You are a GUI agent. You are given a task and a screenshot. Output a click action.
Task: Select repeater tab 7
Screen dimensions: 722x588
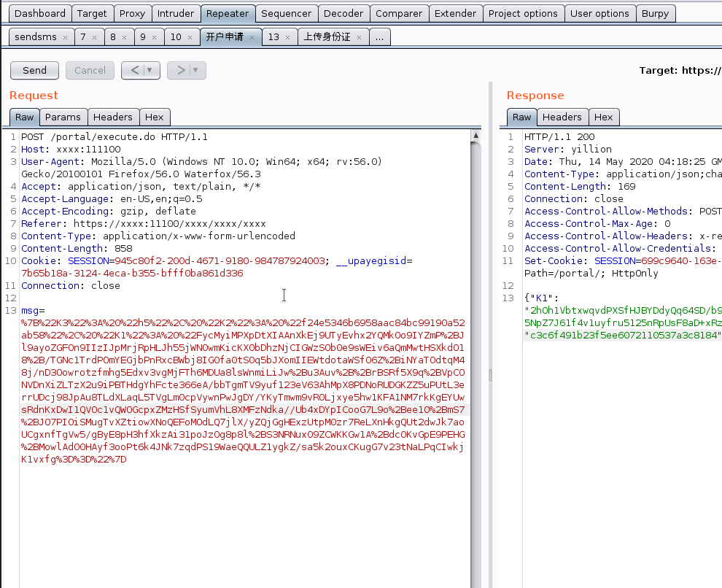pyautogui.click(x=83, y=36)
